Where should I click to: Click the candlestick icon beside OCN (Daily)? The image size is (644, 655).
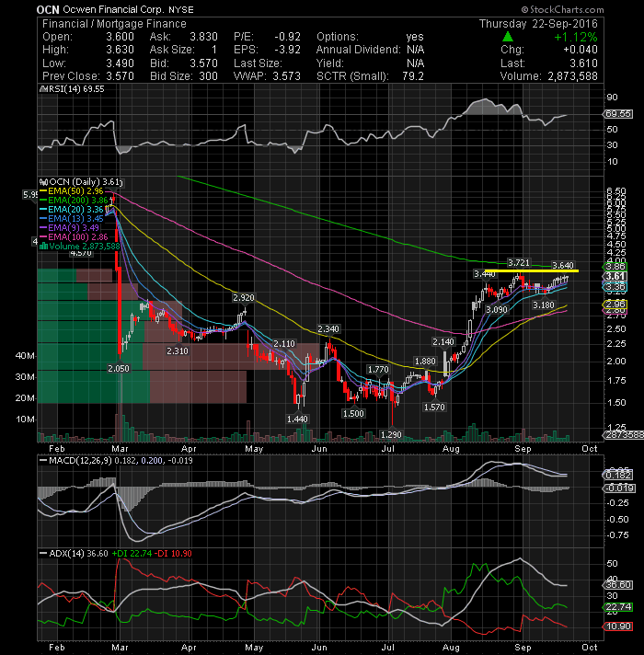click(x=43, y=182)
